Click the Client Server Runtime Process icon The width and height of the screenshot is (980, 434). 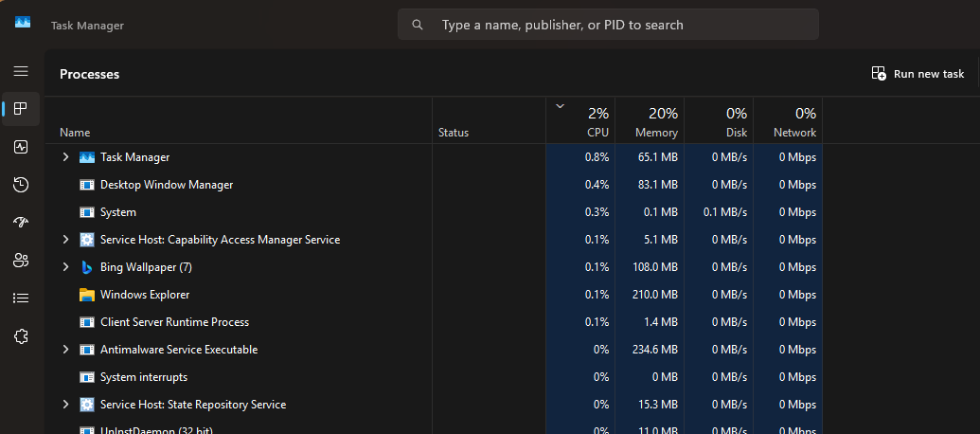click(87, 322)
